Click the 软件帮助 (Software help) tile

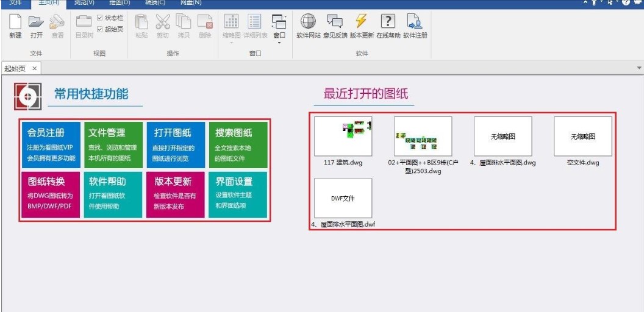coord(113,194)
